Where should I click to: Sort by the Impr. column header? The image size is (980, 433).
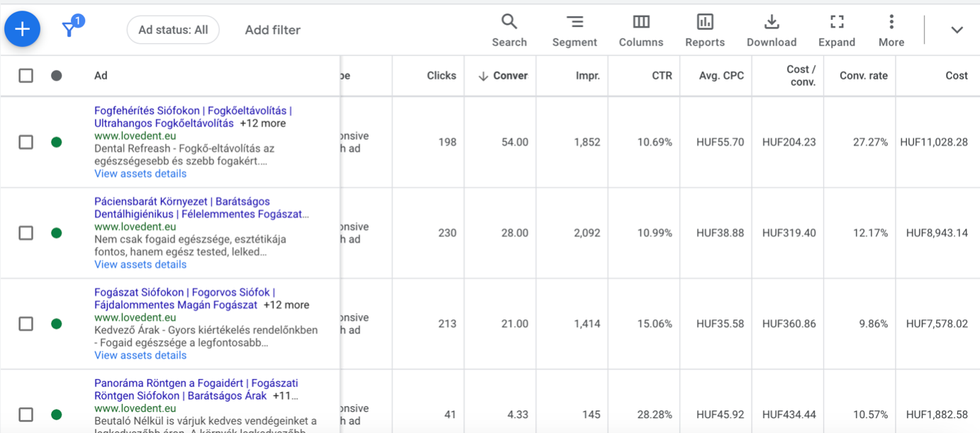pos(588,75)
